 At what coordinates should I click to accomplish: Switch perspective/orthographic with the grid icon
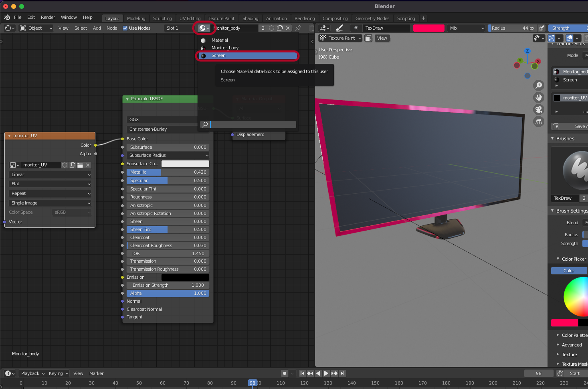(539, 122)
